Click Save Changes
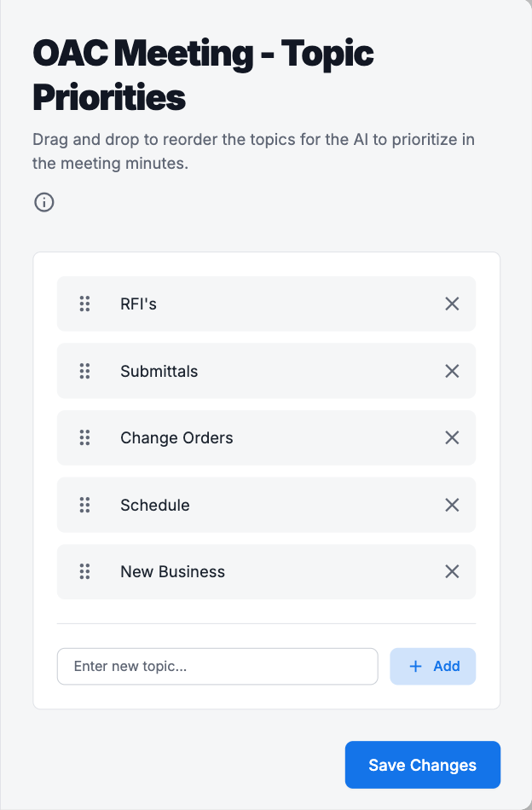Screen dimensions: 532x810 pyautogui.click(x=422, y=765)
